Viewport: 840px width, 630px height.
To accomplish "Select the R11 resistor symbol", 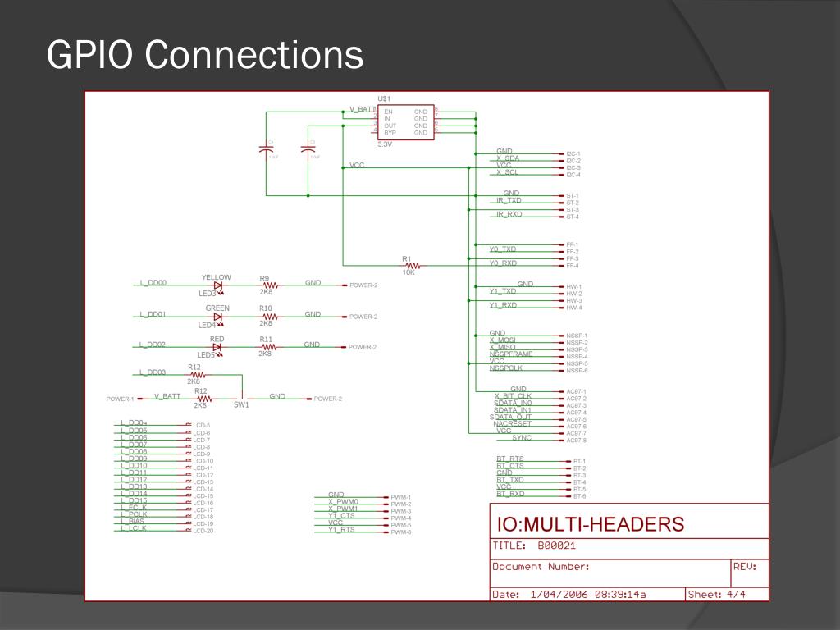I will click(x=269, y=347).
